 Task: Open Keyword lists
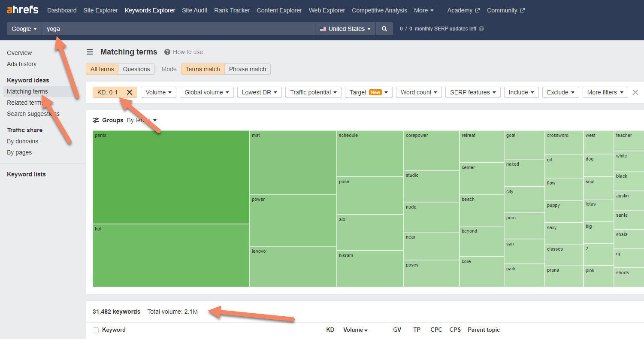coord(26,174)
